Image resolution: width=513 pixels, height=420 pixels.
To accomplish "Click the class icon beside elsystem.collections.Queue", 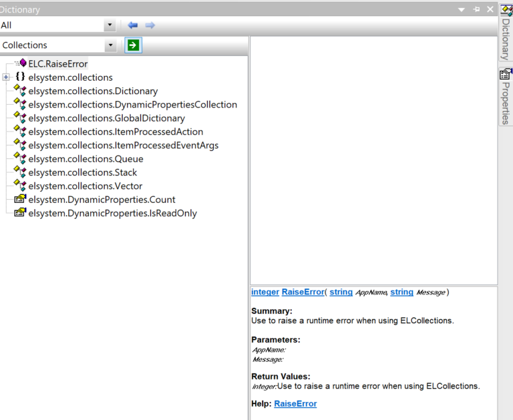I will (20, 159).
